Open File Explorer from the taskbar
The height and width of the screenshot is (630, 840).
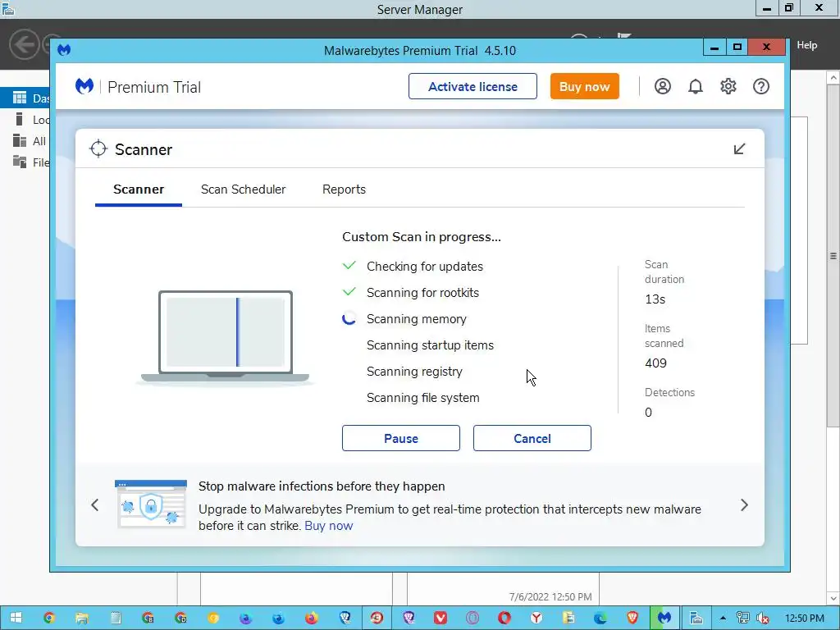[81, 619]
